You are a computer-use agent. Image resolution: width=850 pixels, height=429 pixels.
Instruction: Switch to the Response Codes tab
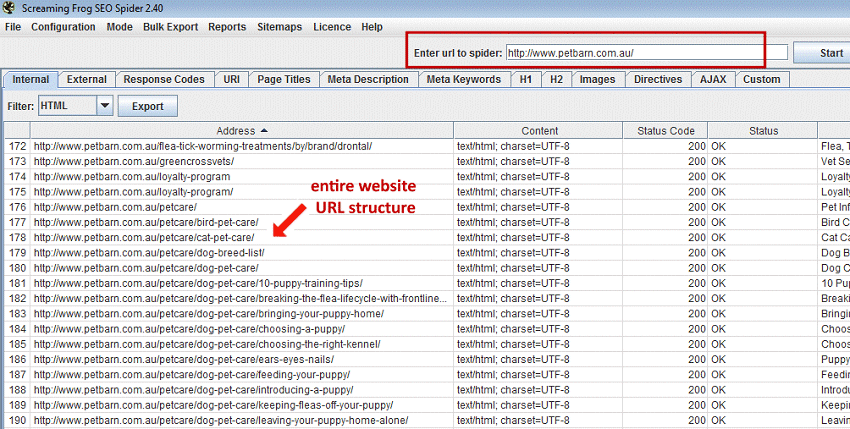point(164,79)
